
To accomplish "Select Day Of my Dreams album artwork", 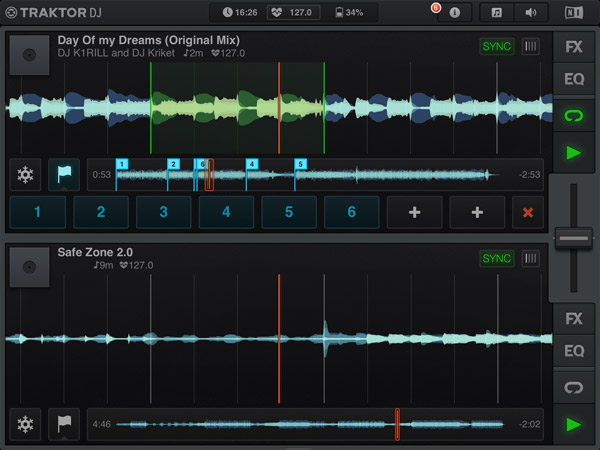I will (x=29, y=55).
